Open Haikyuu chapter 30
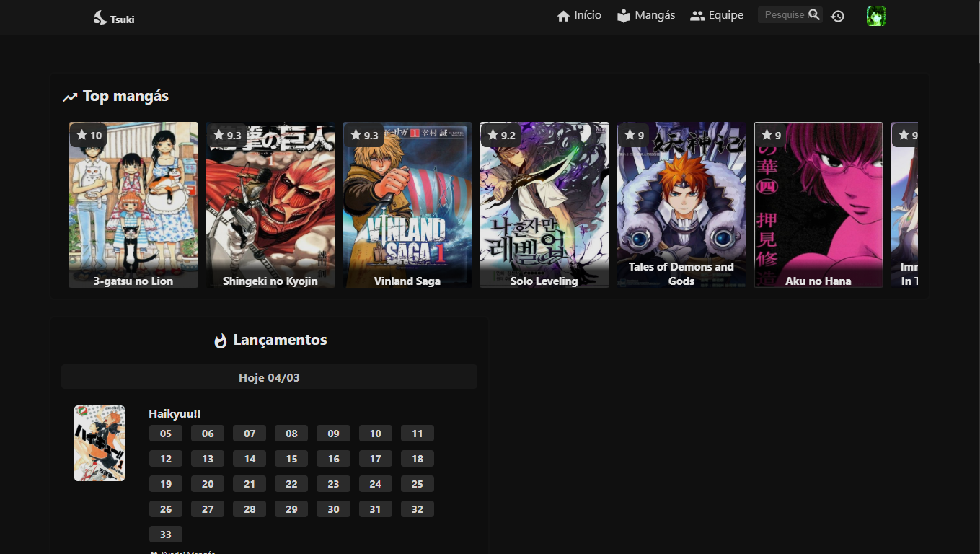This screenshot has width=980, height=554. click(x=333, y=509)
